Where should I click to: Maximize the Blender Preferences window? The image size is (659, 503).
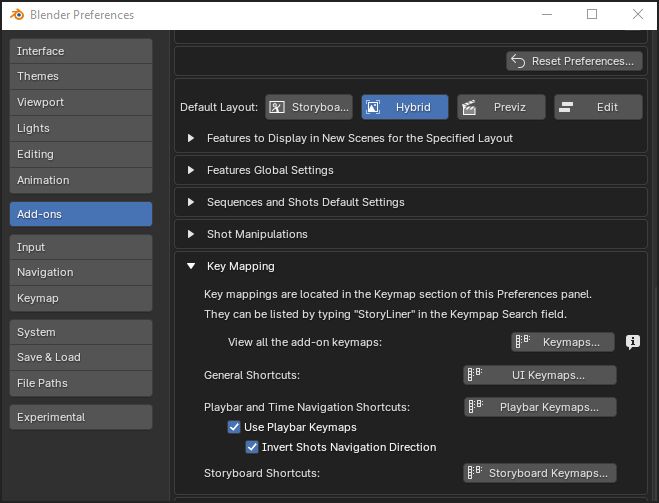[591, 15]
